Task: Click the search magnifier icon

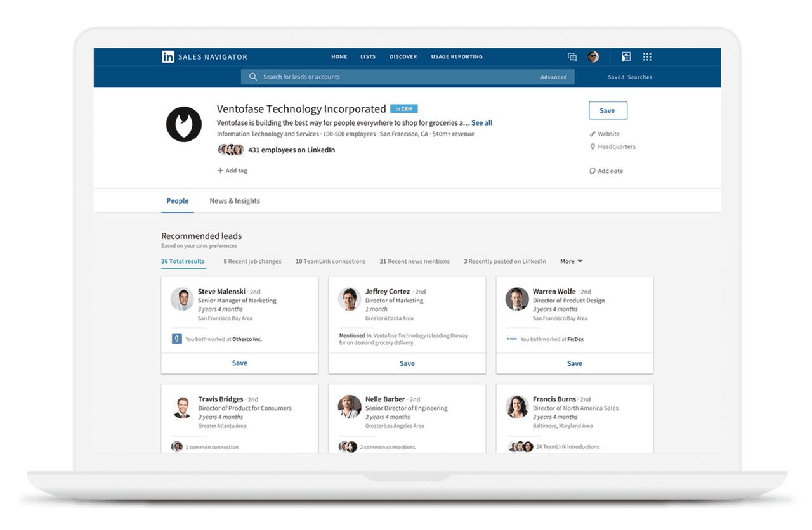Action: pos(253,77)
